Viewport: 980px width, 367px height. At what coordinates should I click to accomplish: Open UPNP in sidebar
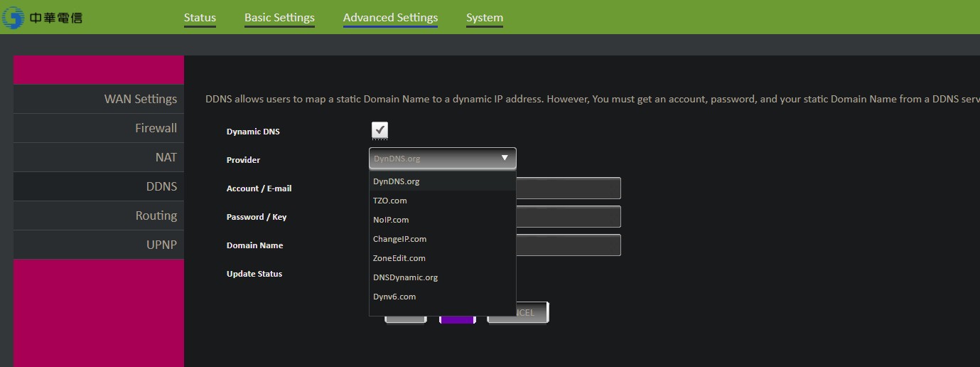click(99, 245)
